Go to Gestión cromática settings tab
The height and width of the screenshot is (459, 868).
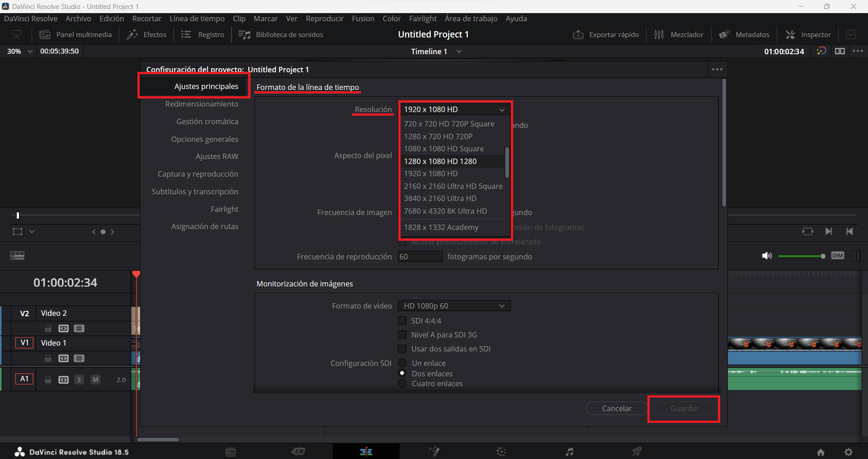click(x=207, y=122)
